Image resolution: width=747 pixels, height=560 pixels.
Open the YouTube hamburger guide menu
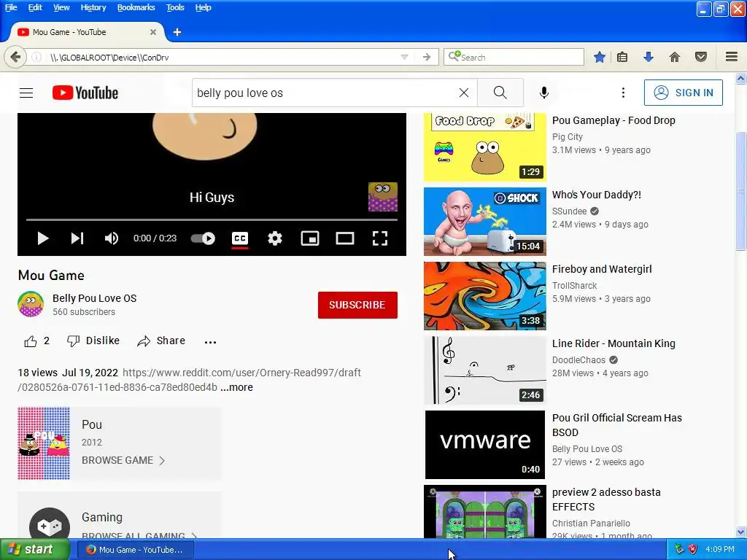pos(26,93)
